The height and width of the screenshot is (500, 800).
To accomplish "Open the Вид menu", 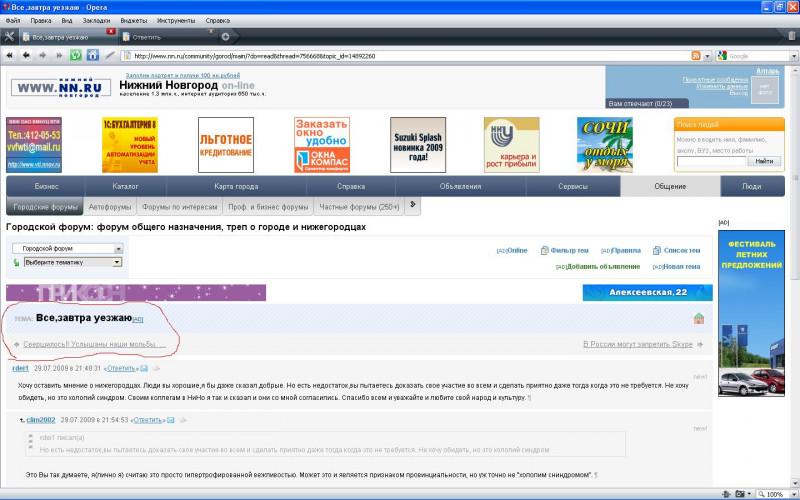I will 67,20.
